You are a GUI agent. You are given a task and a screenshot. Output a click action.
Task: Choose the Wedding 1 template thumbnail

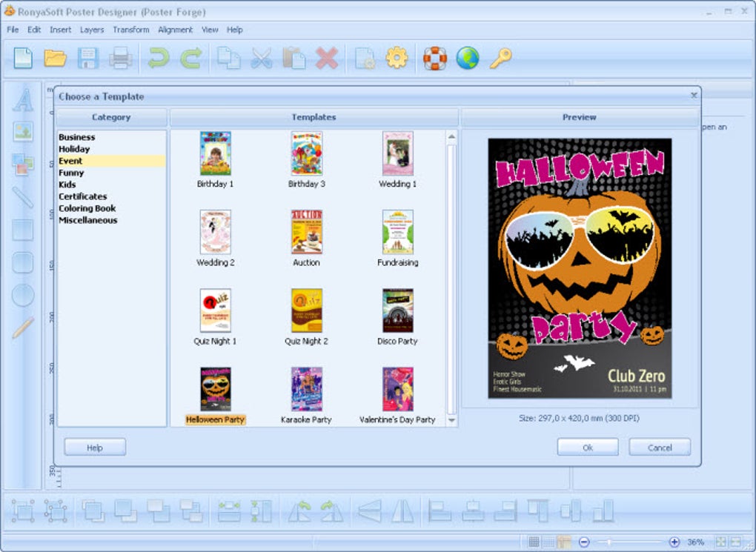[397, 153]
